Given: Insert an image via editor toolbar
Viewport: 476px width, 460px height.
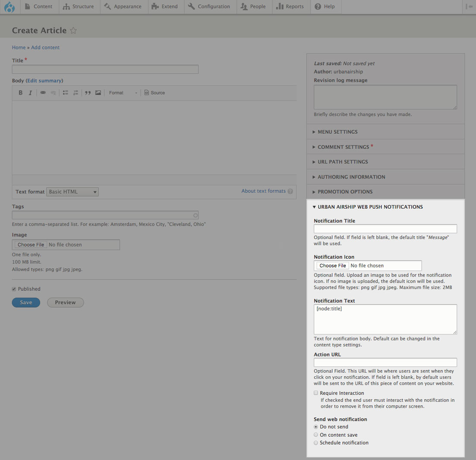Looking at the screenshot, I should (98, 93).
